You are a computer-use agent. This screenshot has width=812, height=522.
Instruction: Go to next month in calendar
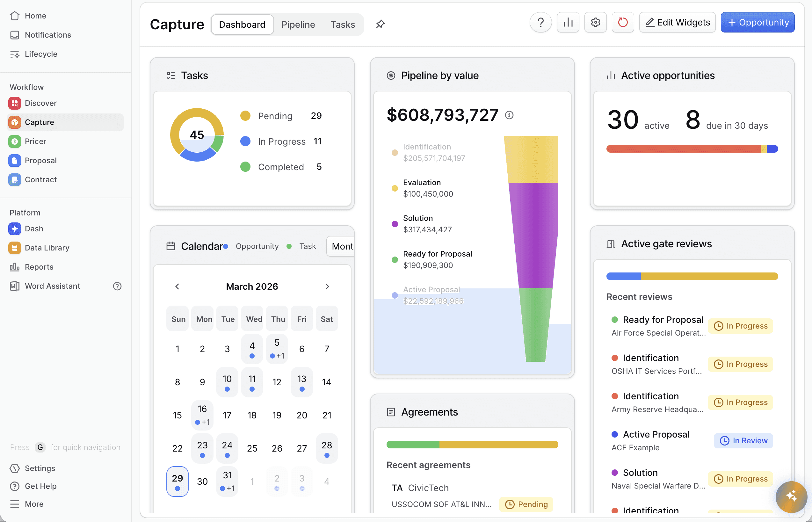coord(327,287)
